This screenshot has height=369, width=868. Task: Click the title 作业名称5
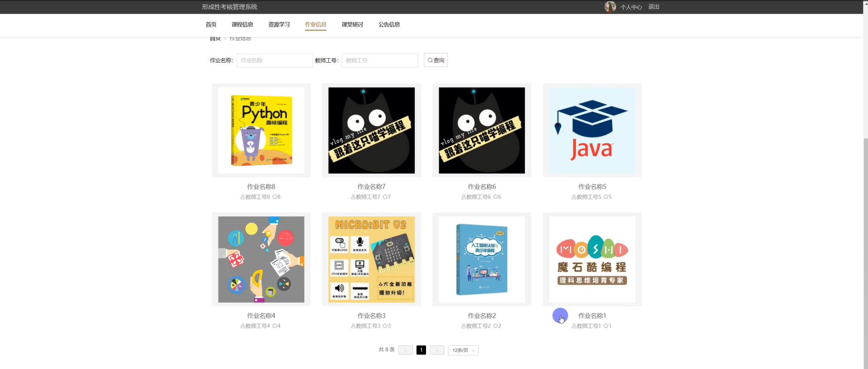(x=592, y=187)
